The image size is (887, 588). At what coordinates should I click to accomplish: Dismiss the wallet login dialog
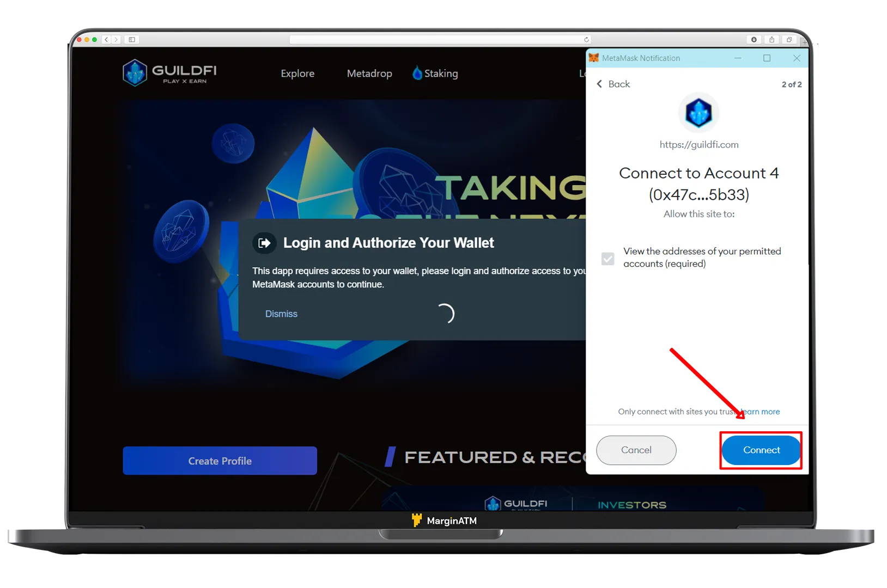pos(281,314)
